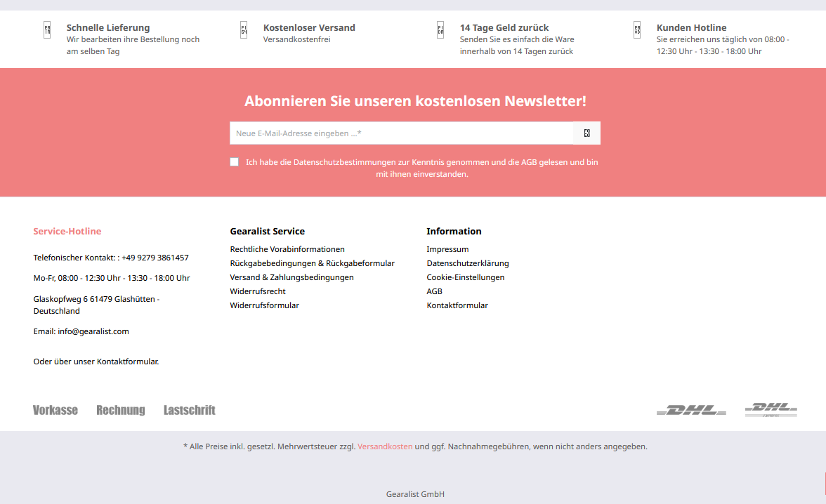
Task: Click the Schnelle Lieferung title
Action: coord(108,27)
